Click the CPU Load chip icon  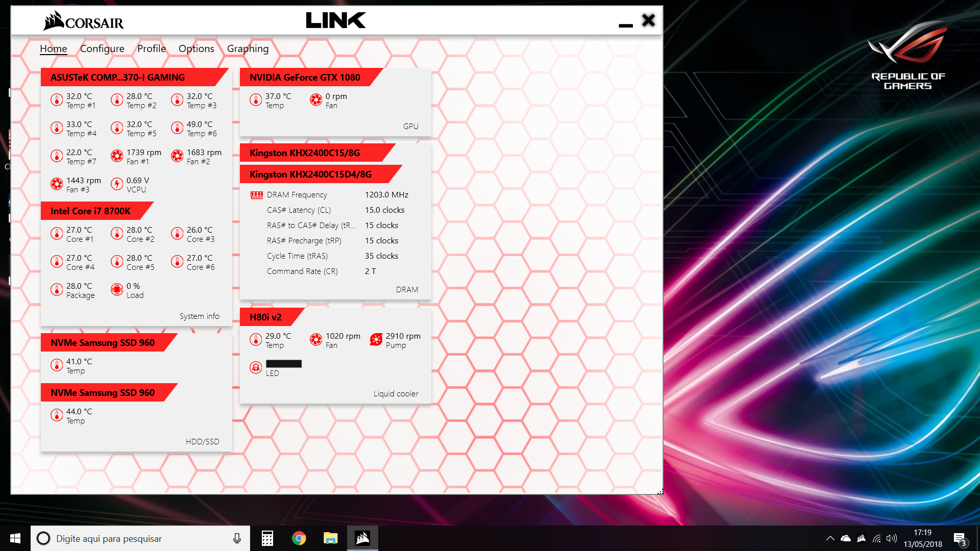(117, 290)
